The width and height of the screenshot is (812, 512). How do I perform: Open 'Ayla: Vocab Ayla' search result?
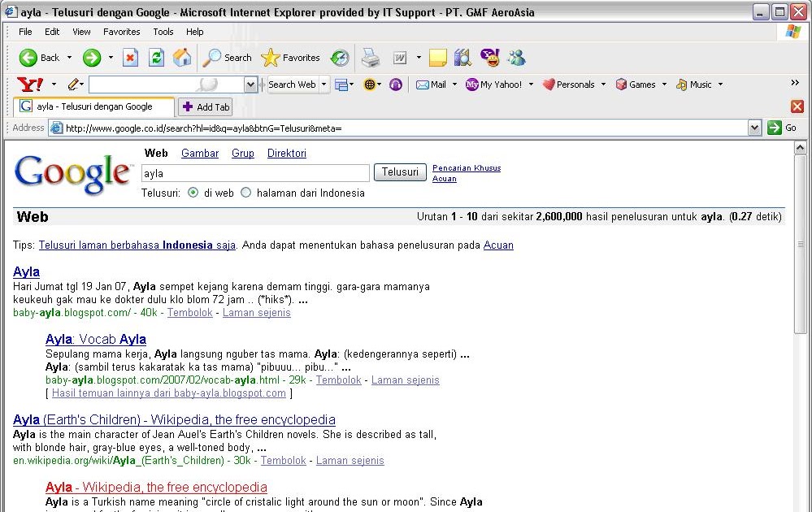point(96,339)
